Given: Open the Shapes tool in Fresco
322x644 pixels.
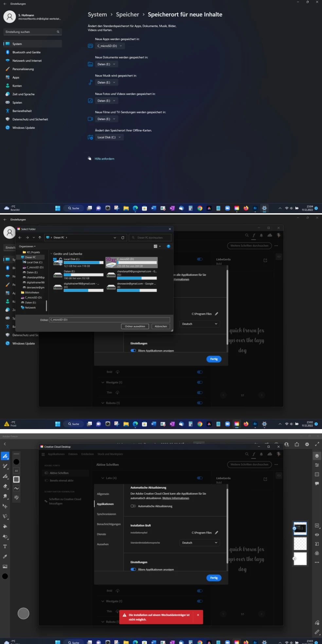Looking at the screenshot, I should 5,536.
